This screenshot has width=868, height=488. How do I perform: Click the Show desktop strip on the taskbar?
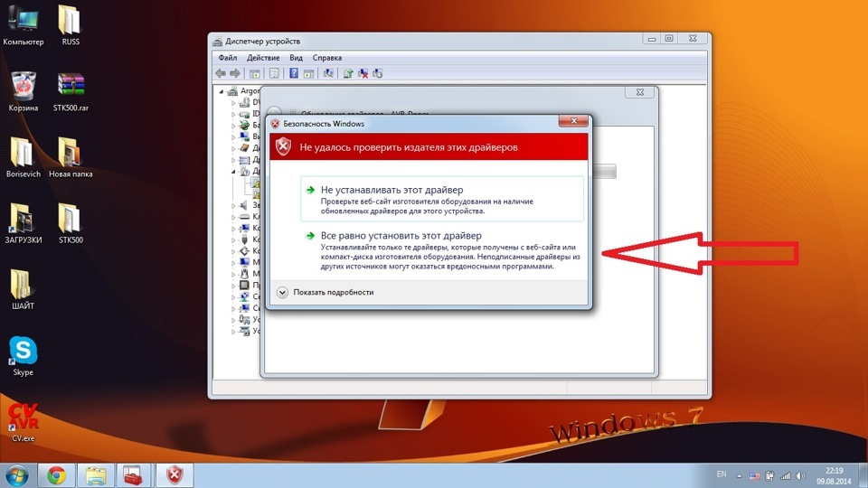[863, 475]
